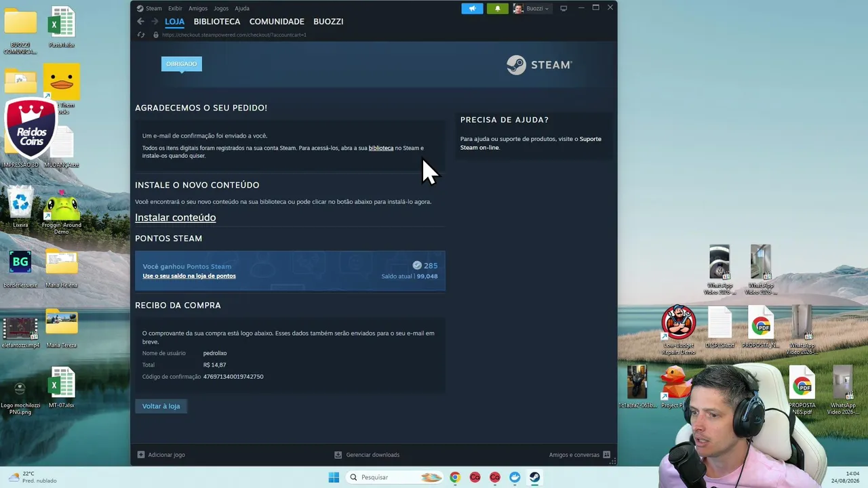Click the Windows Pesquisar search box
The image size is (868, 488).
click(x=395, y=477)
